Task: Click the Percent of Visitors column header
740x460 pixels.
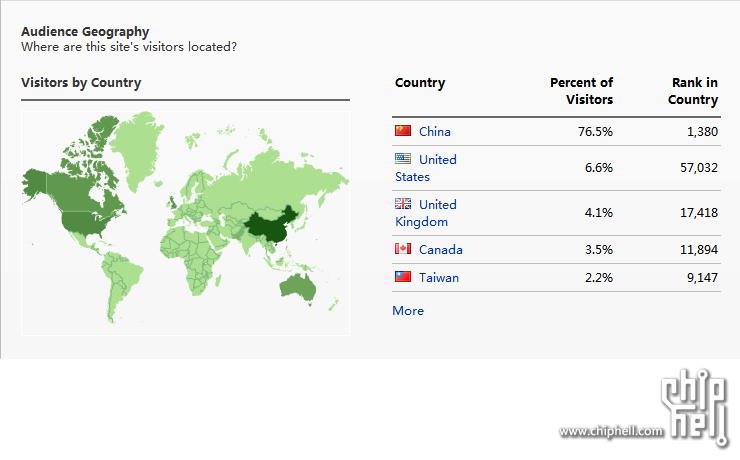Action: coord(581,91)
